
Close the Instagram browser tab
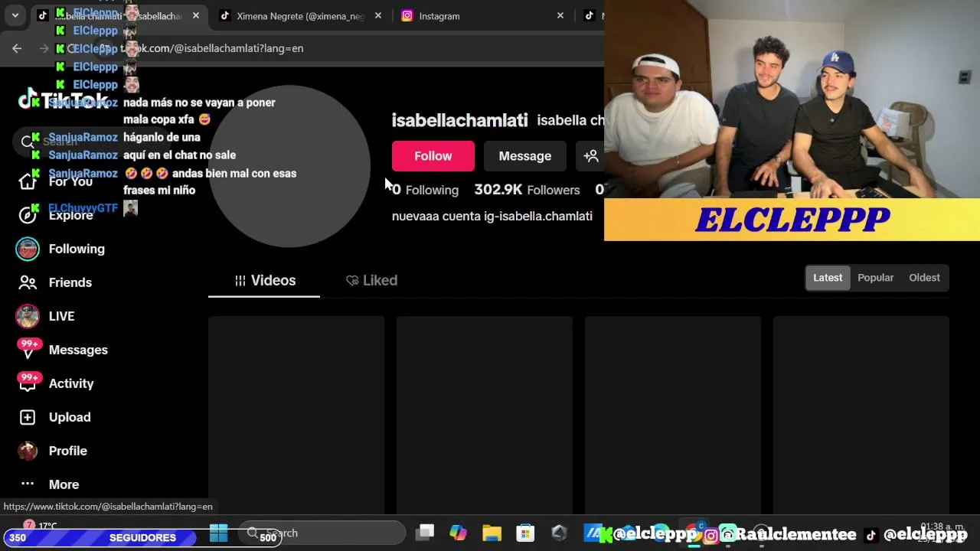pyautogui.click(x=560, y=15)
